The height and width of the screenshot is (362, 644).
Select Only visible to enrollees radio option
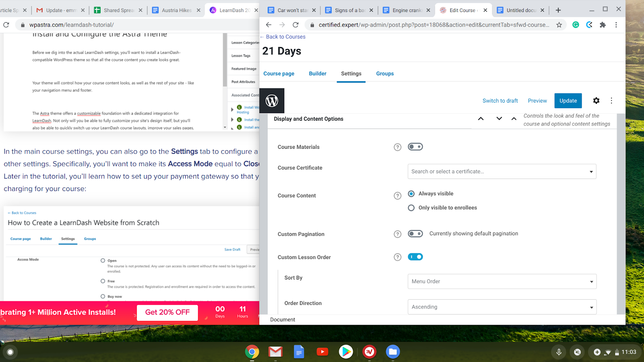pos(411,208)
